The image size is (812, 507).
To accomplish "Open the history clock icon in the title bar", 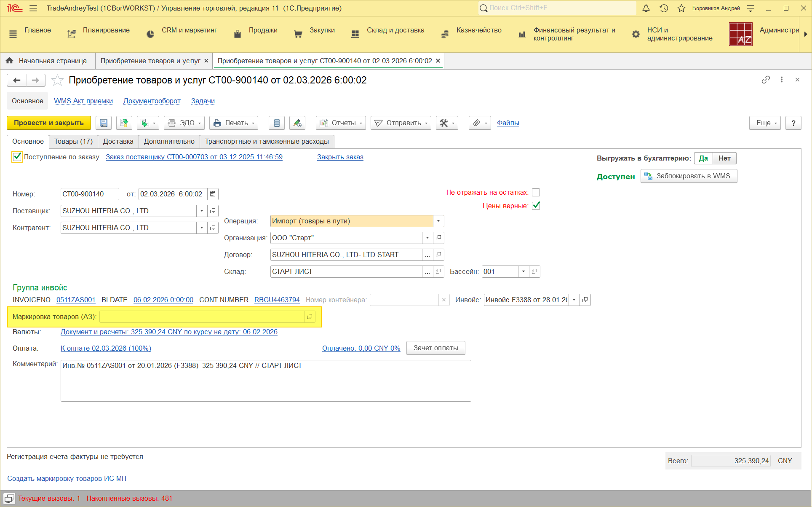I will [664, 8].
